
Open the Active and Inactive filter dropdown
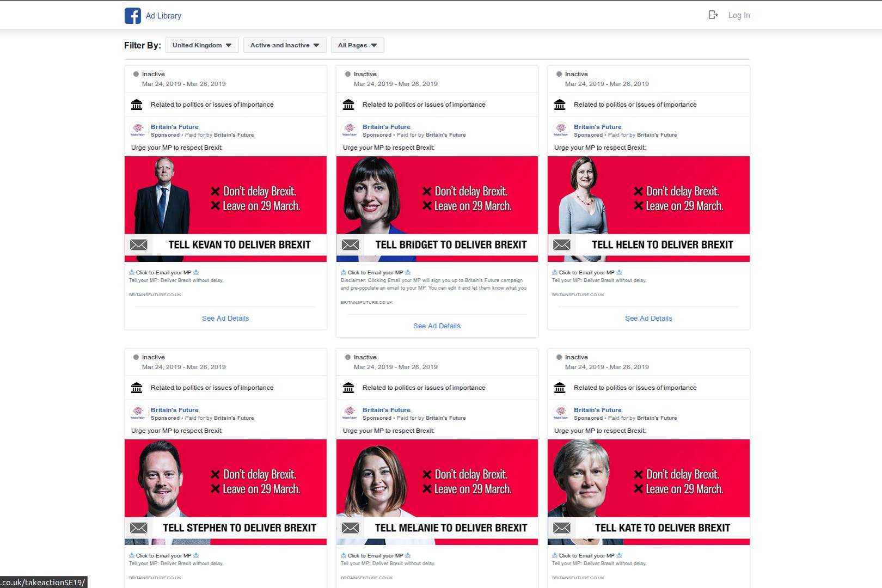[x=284, y=45]
